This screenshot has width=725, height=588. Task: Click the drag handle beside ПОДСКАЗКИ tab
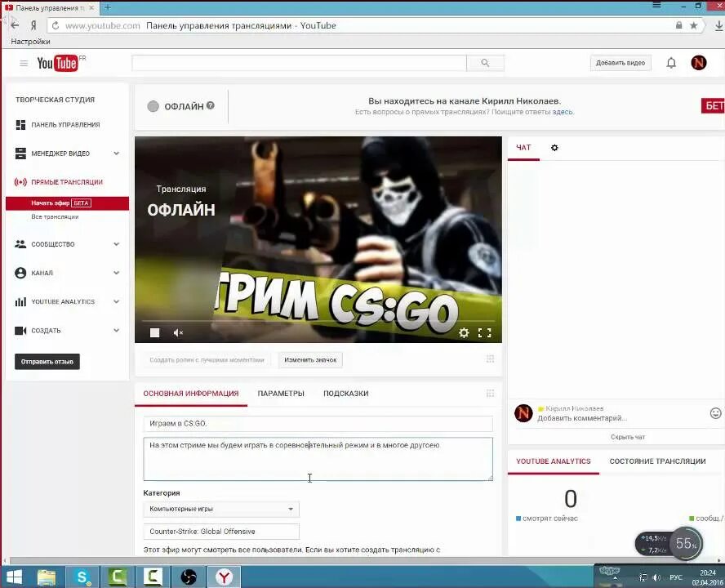tap(490, 394)
